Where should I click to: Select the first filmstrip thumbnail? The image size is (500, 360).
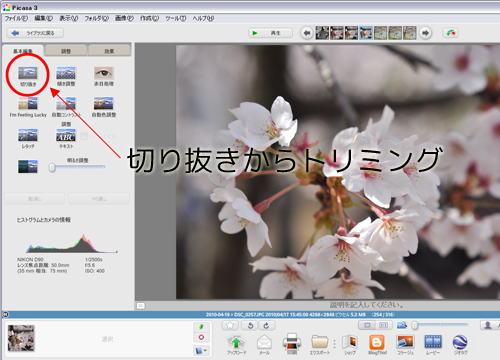(x=322, y=33)
